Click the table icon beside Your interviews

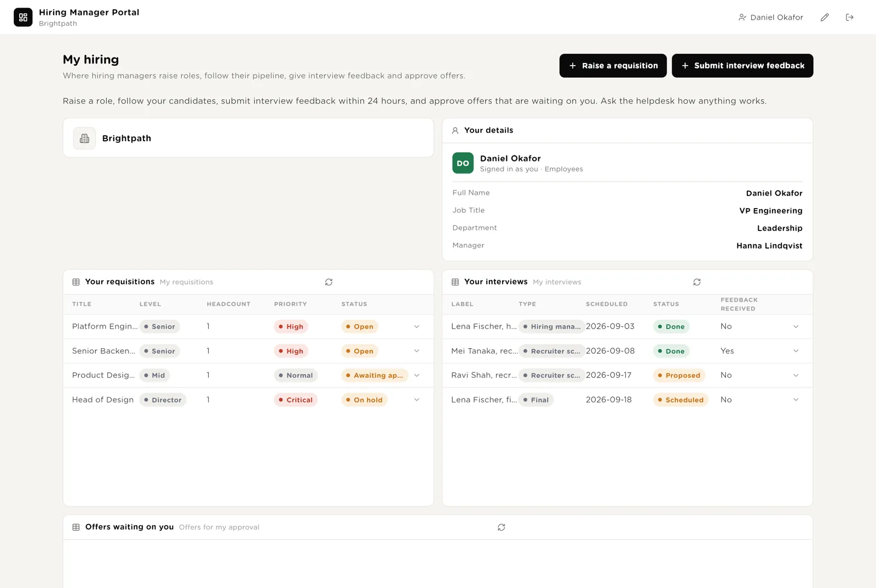pyautogui.click(x=455, y=282)
